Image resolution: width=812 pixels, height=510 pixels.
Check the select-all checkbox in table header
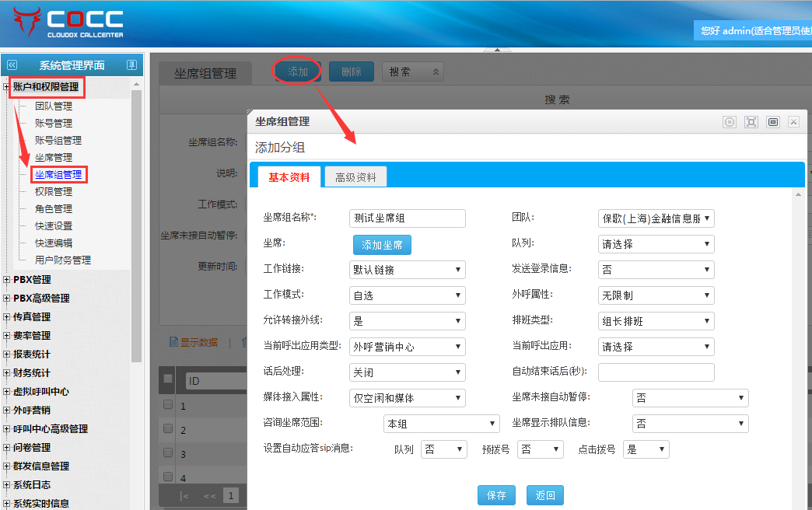(x=168, y=379)
